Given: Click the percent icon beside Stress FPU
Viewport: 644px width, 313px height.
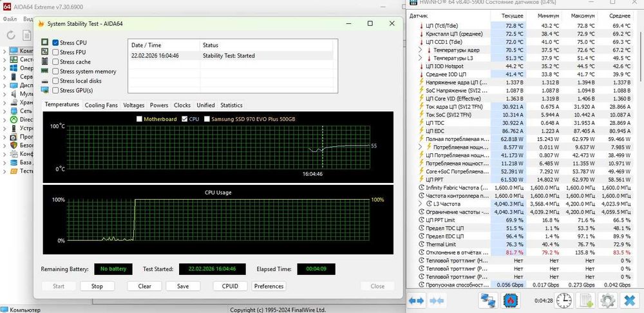Looking at the screenshot, I should 44,52.
